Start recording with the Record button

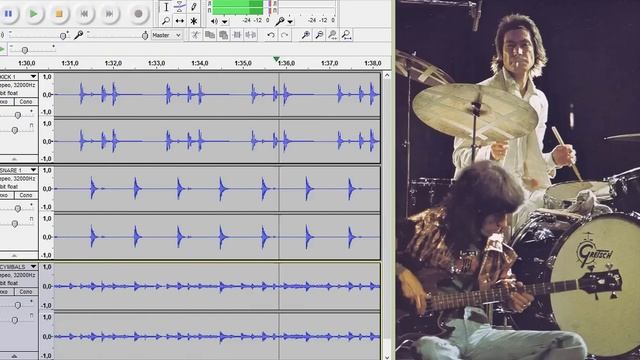pyautogui.click(x=138, y=13)
